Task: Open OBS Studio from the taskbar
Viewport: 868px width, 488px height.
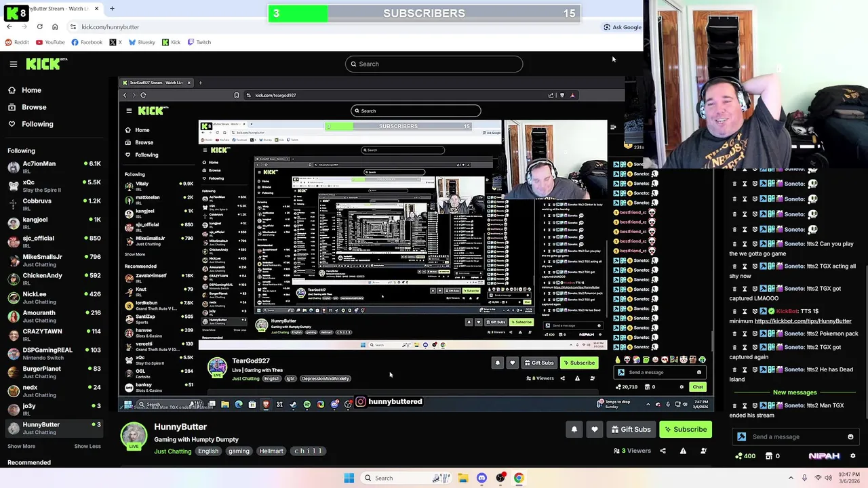Action: 500,478
